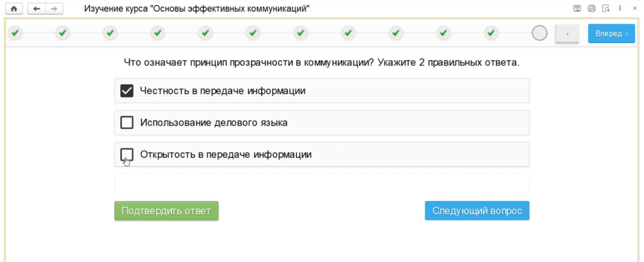The height and width of the screenshot is (262, 644).
Task: Click the empty dashed feedback area
Action: click(x=321, y=183)
